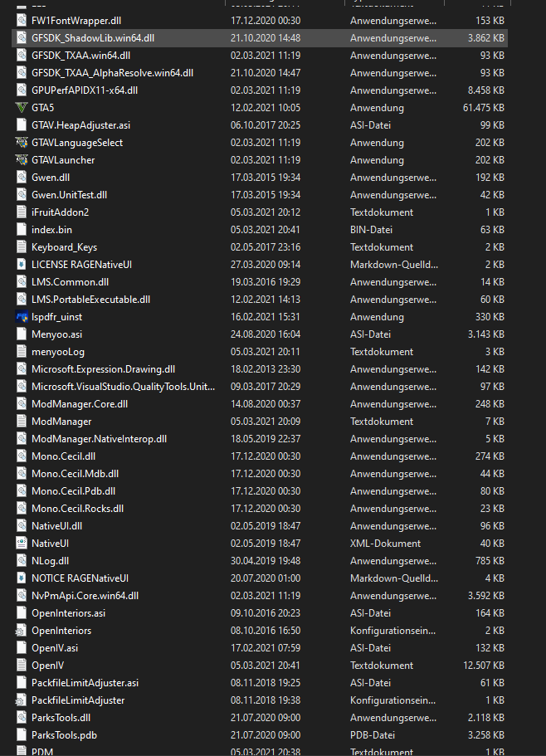This screenshot has width=546, height=756.
Task: Select the file LMS.Common.dll
Action: [x=70, y=282]
